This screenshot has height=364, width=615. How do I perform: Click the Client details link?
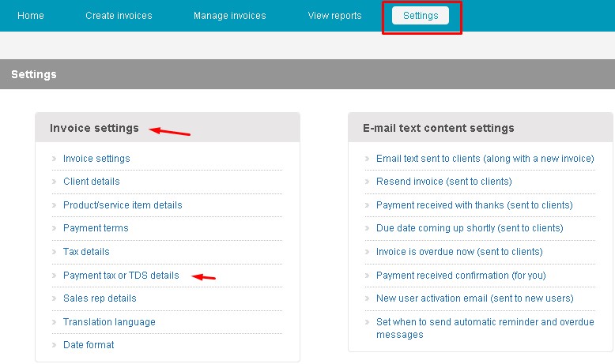(92, 182)
